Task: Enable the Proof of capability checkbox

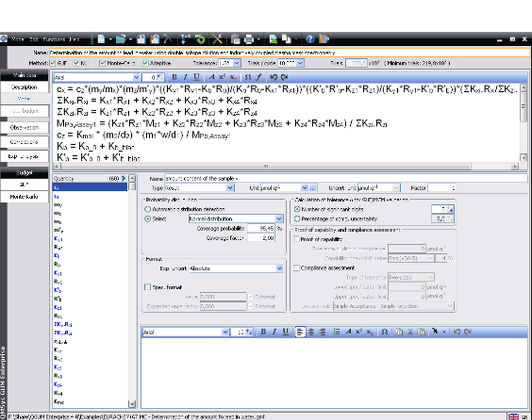Action: pos(296,239)
